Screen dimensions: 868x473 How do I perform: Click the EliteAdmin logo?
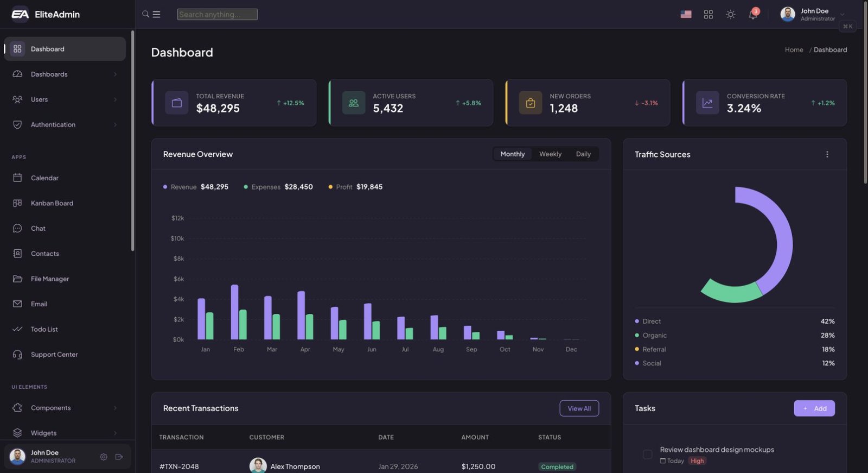coord(46,15)
